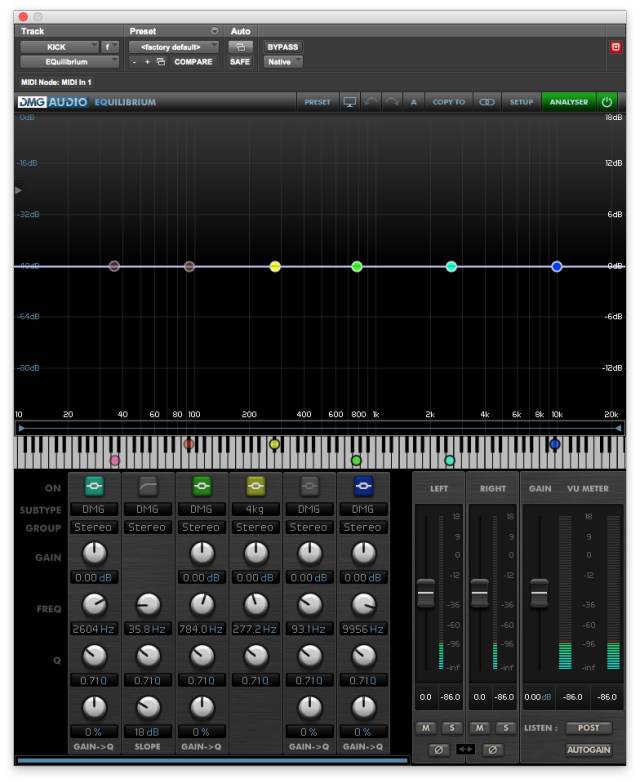The height and width of the screenshot is (783, 640).
Task: Select the pink marker on piano keyboard
Action: click(115, 460)
